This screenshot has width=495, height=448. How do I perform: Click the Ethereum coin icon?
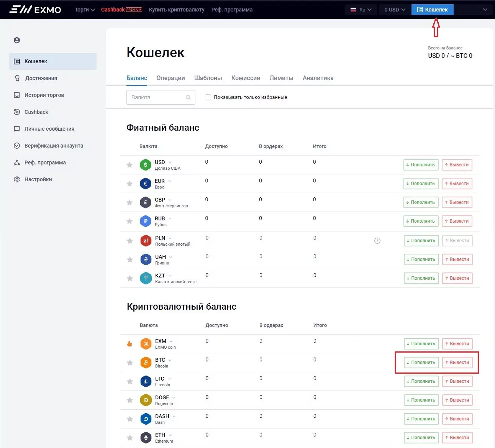pyautogui.click(x=146, y=438)
